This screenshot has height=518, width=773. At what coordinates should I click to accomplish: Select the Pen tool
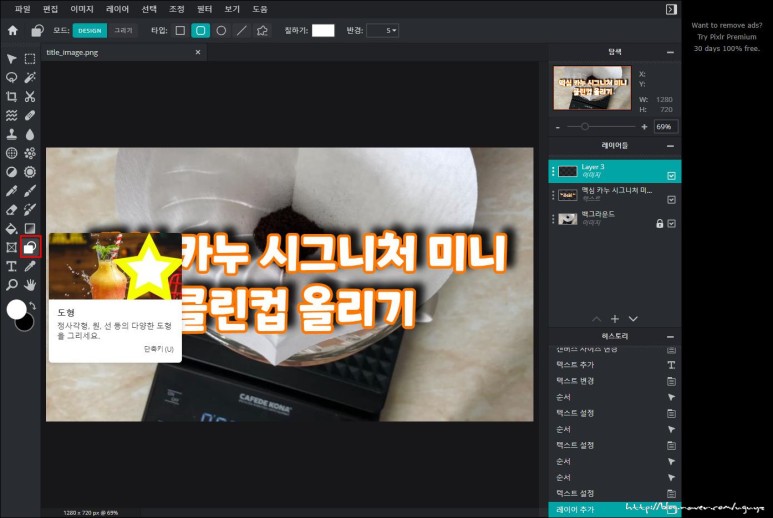[x=11, y=191]
